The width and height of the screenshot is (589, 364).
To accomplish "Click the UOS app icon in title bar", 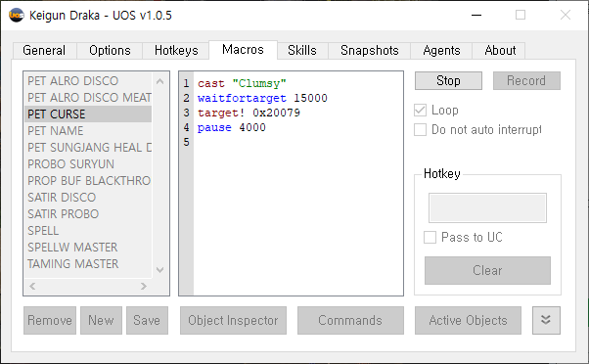I will [x=17, y=15].
